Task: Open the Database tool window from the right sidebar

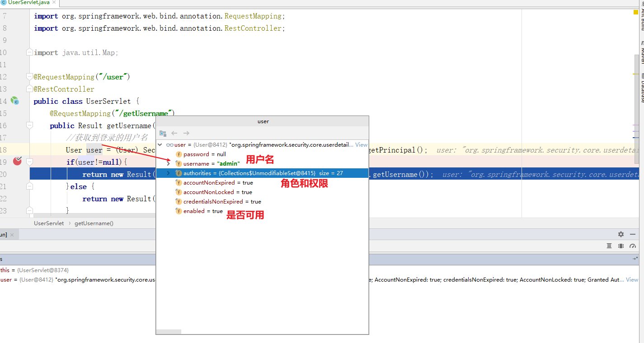Action: [641, 88]
